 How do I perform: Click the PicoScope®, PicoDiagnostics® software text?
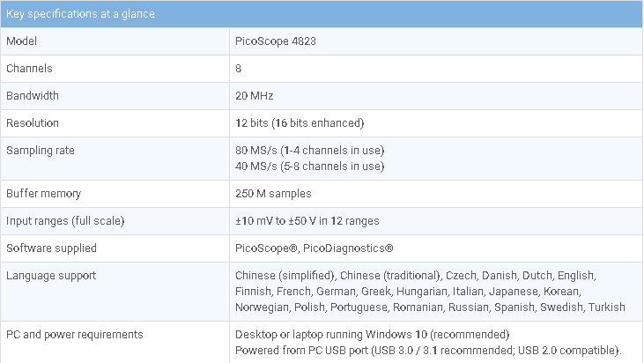coord(315,248)
